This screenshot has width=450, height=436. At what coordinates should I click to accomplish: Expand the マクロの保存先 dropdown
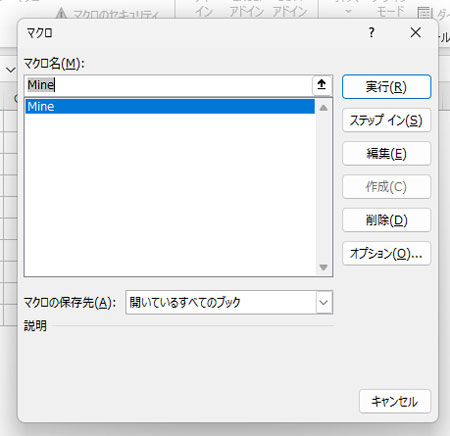coord(324,302)
